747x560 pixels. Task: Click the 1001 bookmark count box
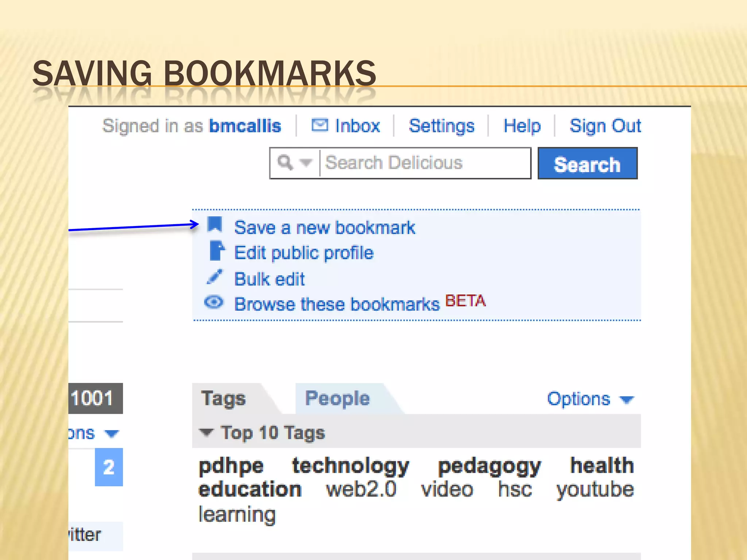(96, 398)
